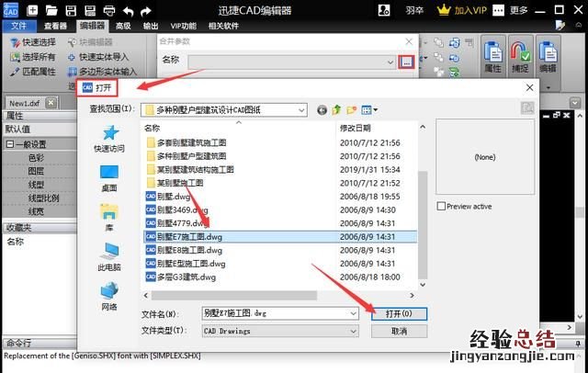Select the 线宽 property row
Image resolution: width=588 pixels, height=373 pixels.
point(40,212)
